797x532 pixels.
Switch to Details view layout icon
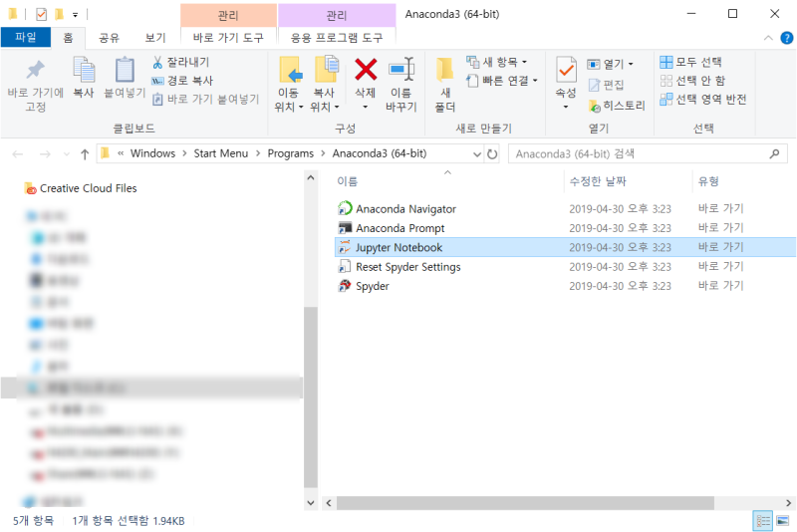click(x=763, y=521)
